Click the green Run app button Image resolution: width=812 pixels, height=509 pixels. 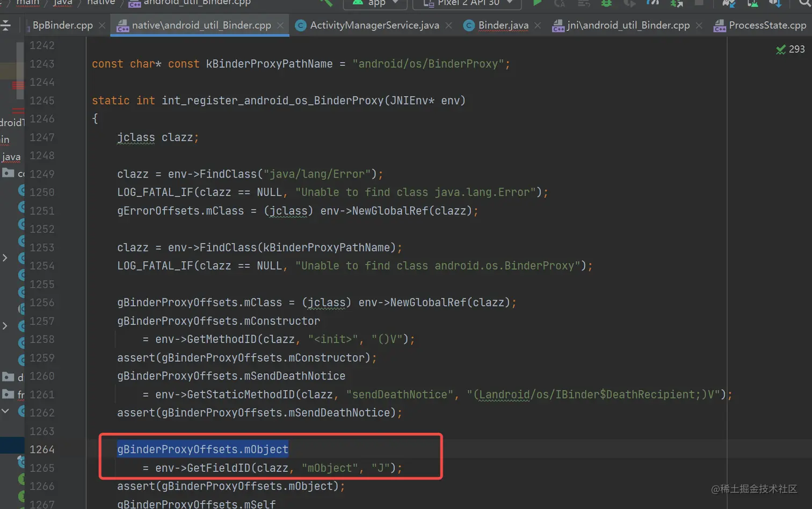pyautogui.click(x=537, y=3)
